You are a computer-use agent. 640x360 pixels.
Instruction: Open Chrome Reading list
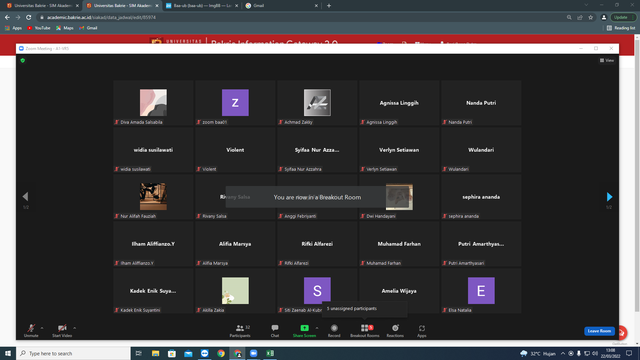pyautogui.click(x=621, y=28)
